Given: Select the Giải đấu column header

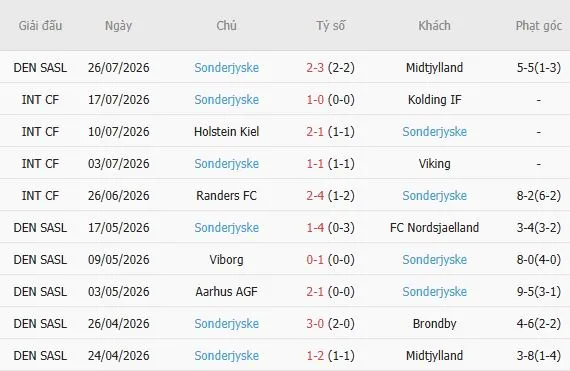Looking at the screenshot, I should point(40,25).
